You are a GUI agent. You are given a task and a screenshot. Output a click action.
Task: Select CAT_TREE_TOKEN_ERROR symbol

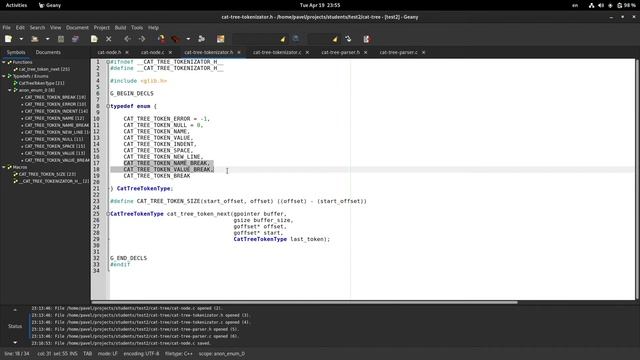[x=55, y=104]
